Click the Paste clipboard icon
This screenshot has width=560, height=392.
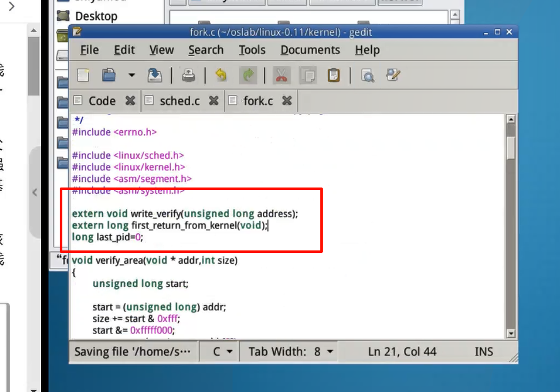pyautogui.click(x=333, y=76)
